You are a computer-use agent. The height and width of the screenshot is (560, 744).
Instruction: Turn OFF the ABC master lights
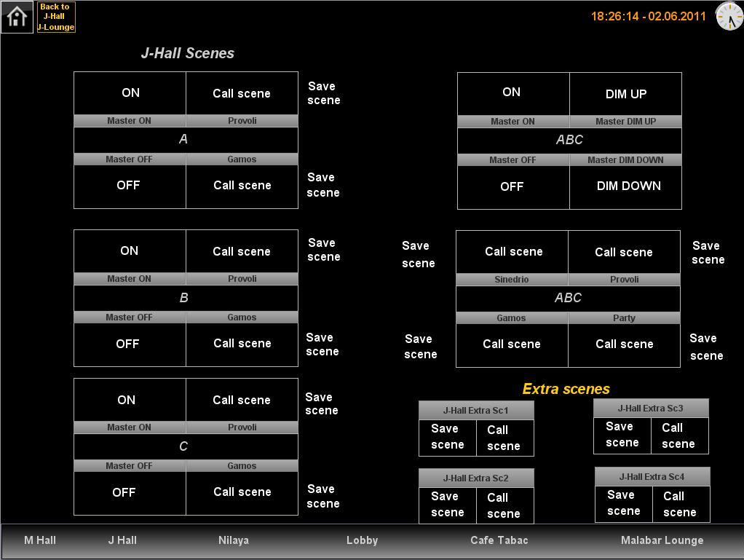tap(513, 187)
